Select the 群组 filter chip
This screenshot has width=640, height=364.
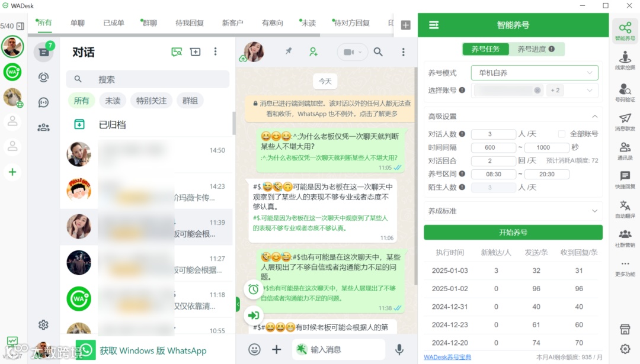click(190, 101)
